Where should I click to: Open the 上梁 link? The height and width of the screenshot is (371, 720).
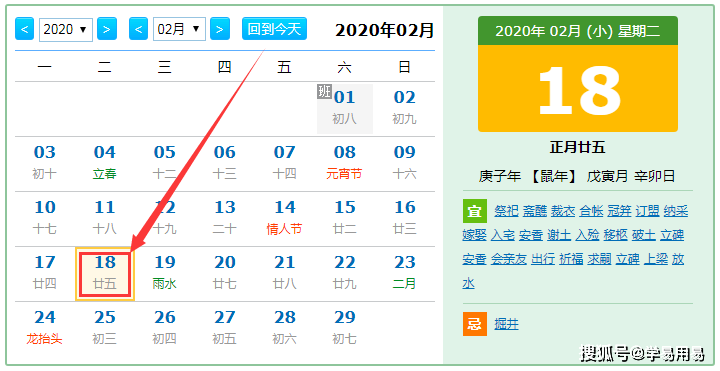656,259
